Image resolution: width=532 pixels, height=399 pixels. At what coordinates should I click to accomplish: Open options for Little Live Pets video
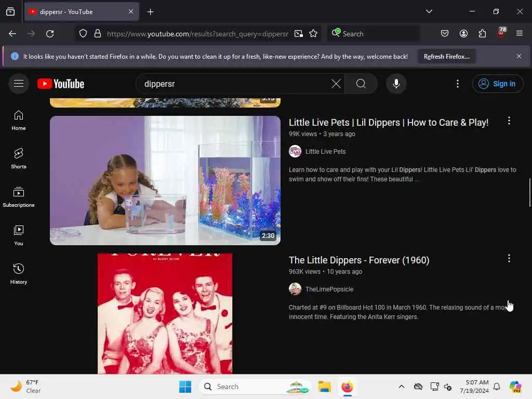(x=509, y=121)
